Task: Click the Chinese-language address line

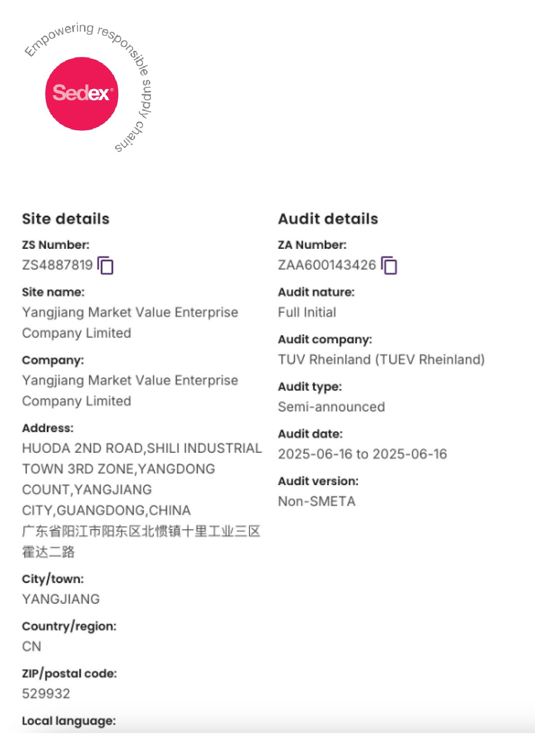Action: click(141, 531)
